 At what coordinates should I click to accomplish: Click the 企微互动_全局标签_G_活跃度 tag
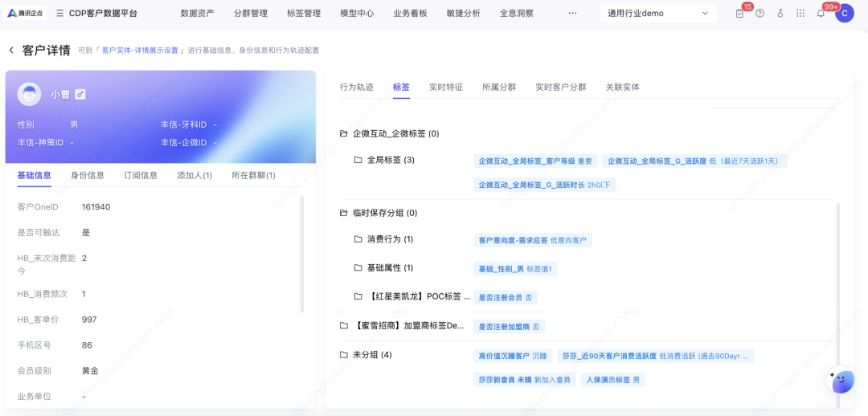coord(694,161)
